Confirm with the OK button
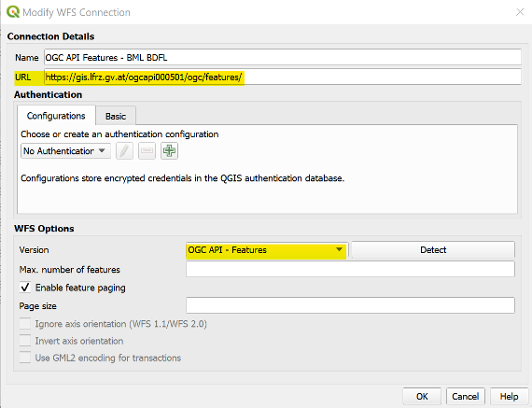This screenshot has width=532, height=408. pos(422,397)
